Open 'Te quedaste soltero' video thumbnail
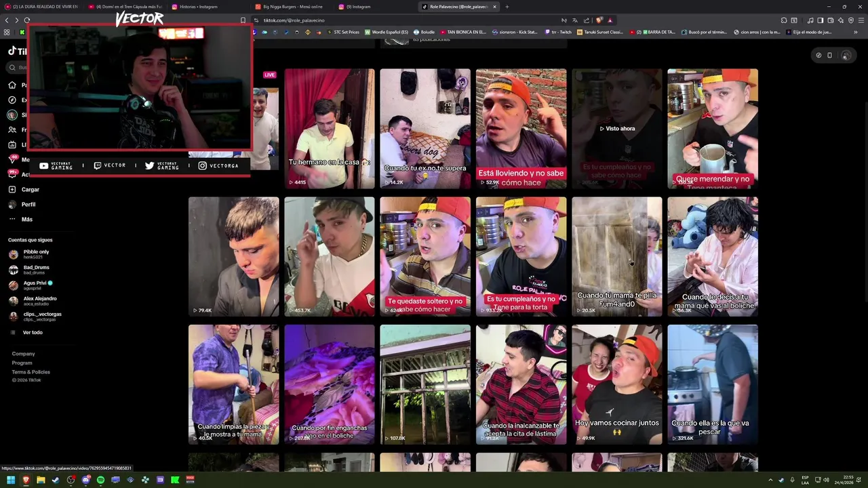The image size is (868, 488). (425, 257)
